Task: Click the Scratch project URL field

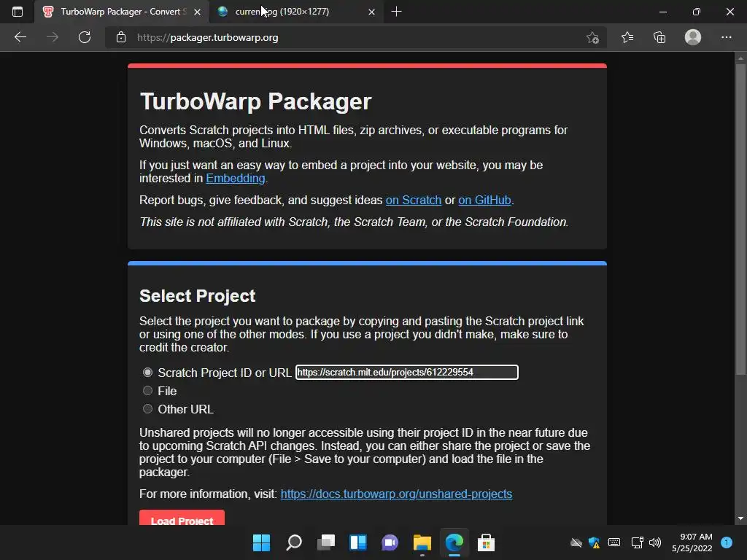Action: 407,373
